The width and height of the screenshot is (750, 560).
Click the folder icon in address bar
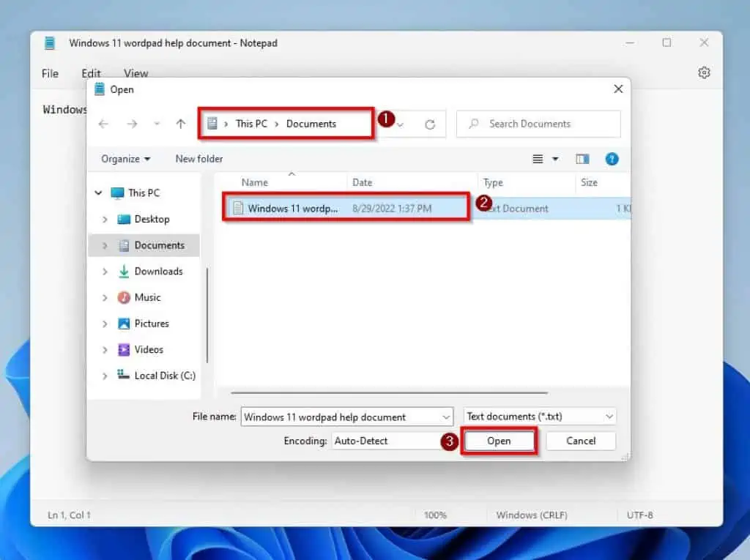pos(212,124)
